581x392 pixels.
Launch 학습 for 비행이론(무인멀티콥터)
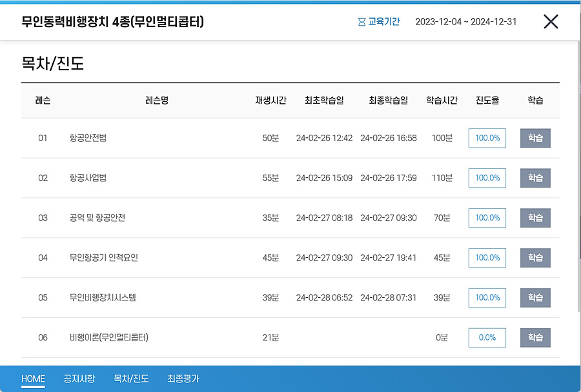tap(535, 338)
